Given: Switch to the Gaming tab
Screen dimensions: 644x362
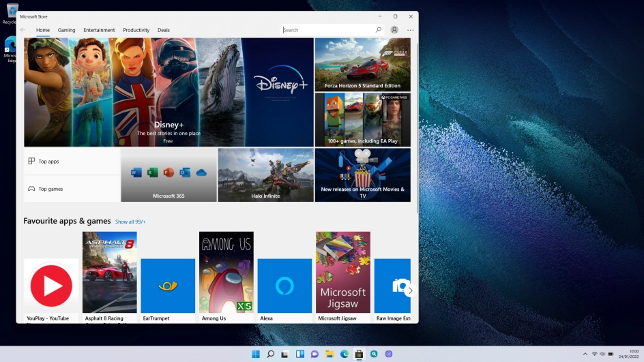Looking at the screenshot, I should (x=66, y=30).
